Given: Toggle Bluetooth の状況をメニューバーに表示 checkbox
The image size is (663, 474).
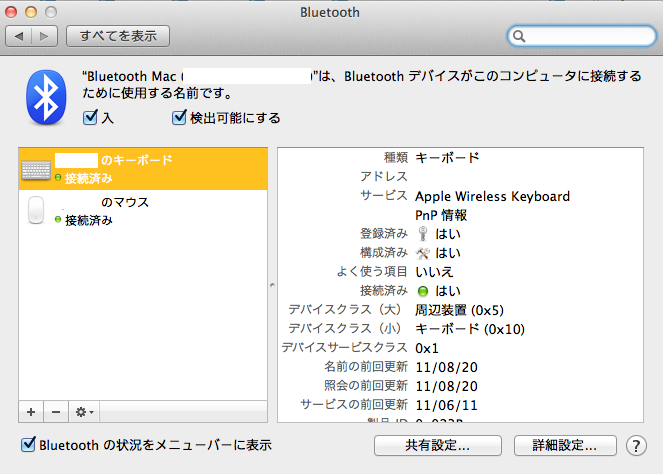Looking at the screenshot, I should coord(28,444).
